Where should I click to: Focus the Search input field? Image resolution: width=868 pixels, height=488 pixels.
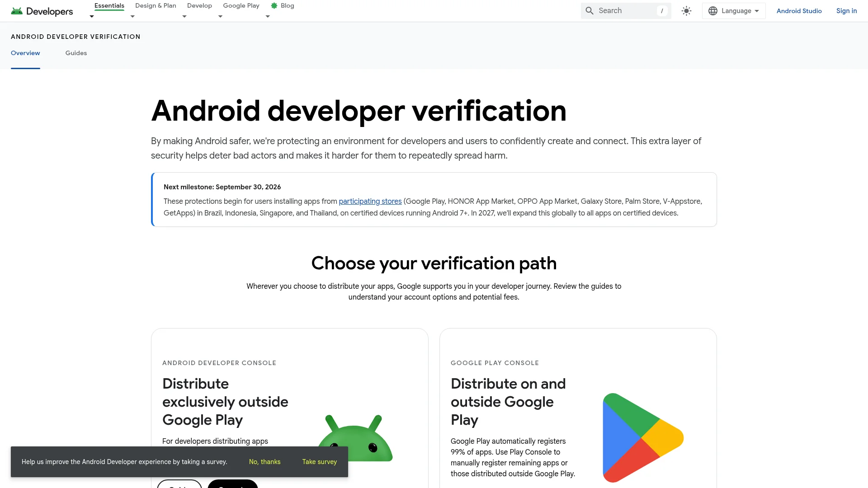pos(626,11)
